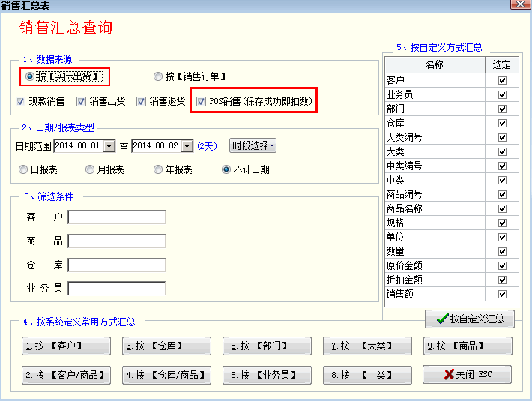Click the 原价金额 row name cell
This screenshot has width=532, height=401.
click(x=435, y=265)
